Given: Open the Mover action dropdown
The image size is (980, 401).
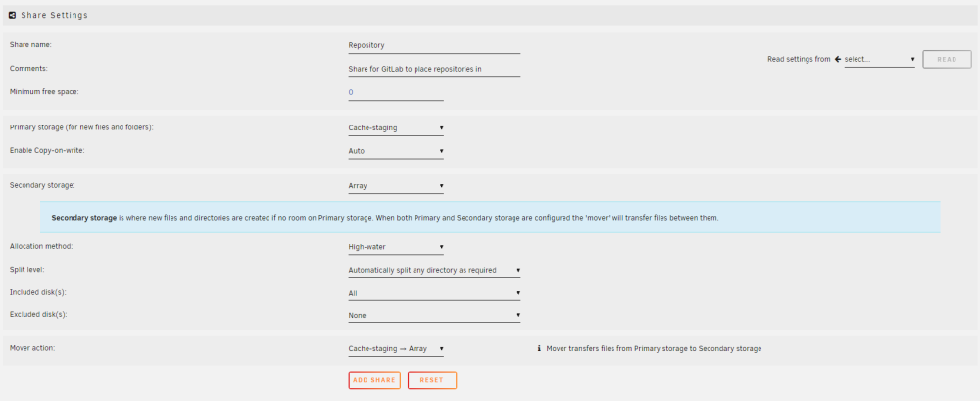Looking at the screenshot, I should (x=396, y=349).
